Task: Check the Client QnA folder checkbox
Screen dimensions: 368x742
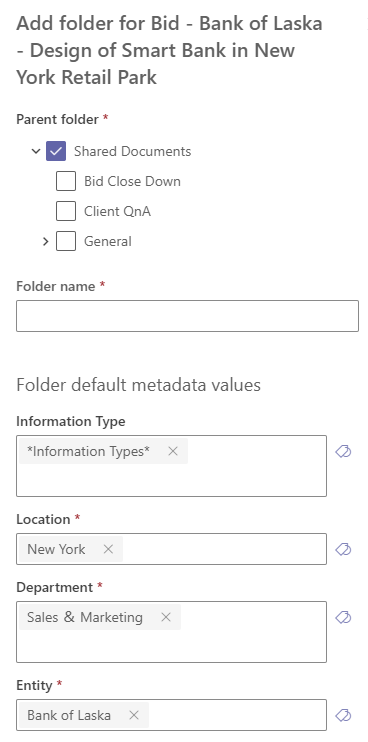Action: 66,211
